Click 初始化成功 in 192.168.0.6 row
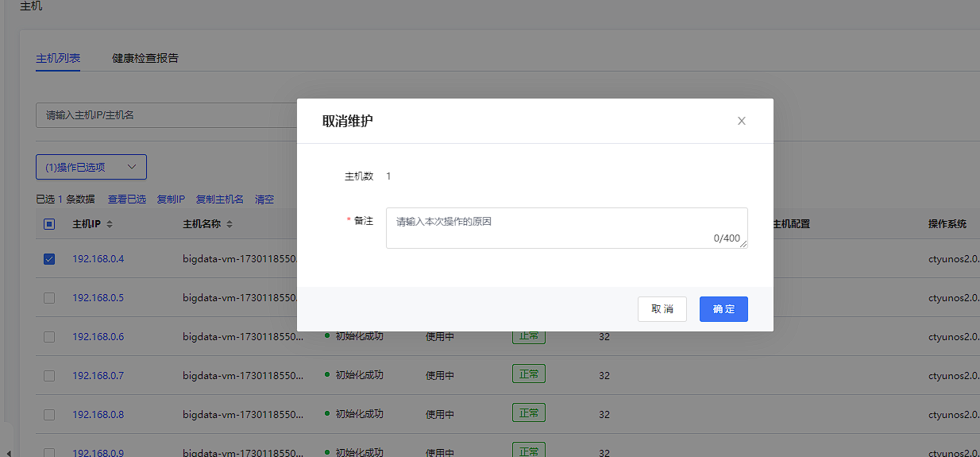Viewport: 980px width, 457px height. (x=359, y=336)
